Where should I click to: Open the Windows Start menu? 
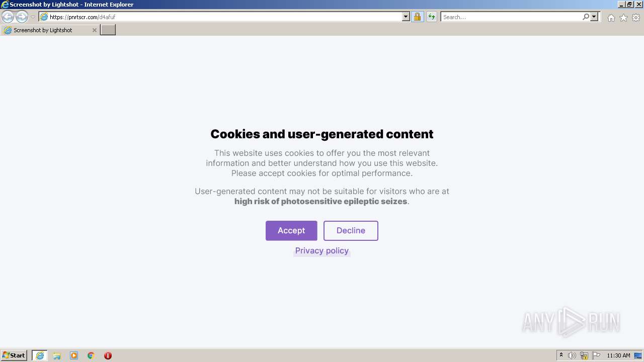pyautogui.click(x=14, y=355)
